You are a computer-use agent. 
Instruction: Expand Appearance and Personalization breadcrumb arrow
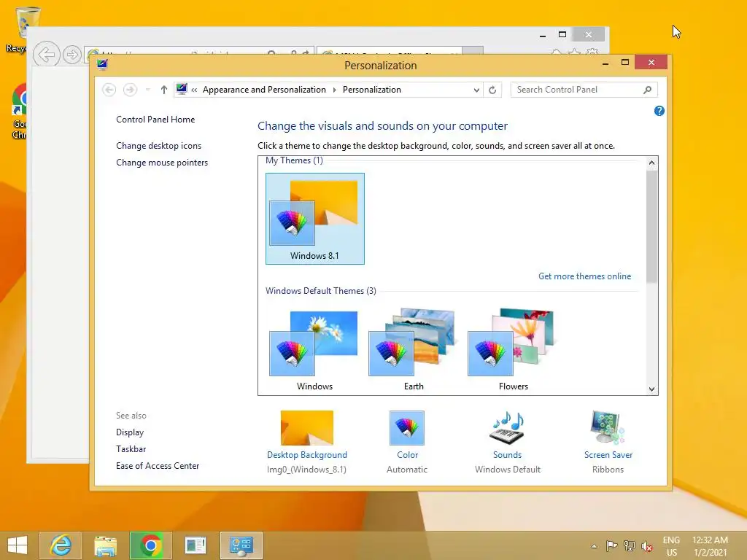334,90
